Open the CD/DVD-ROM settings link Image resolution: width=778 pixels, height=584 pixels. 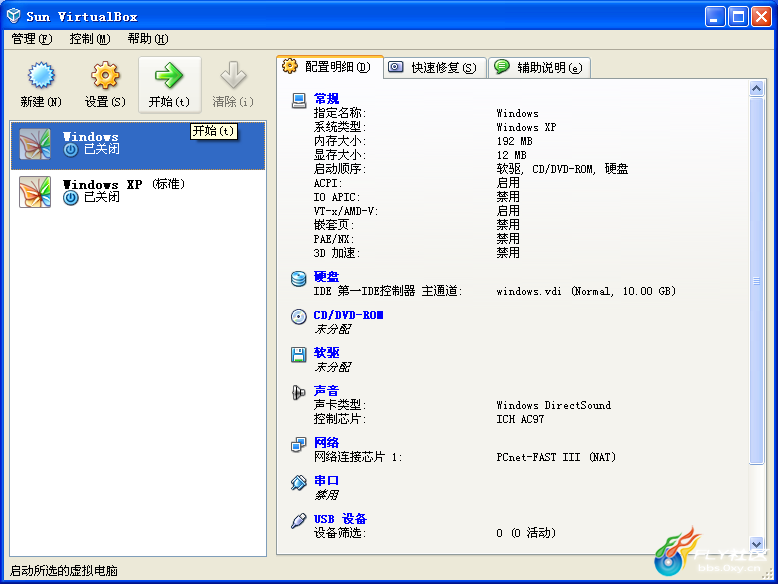[348, 315]
